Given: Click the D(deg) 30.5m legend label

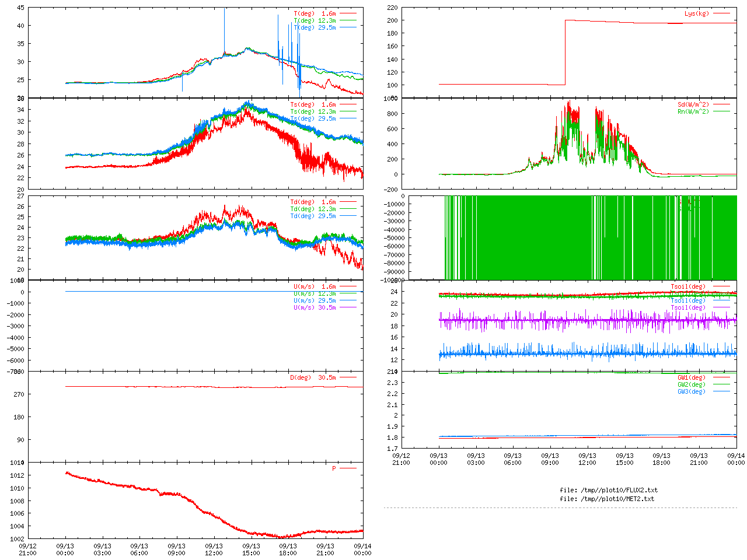Looking at the screenshot, I should point(313,377).
